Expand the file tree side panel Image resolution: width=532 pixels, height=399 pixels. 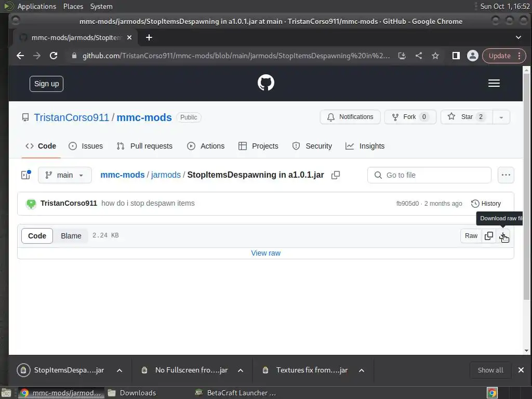click(x=26, y=175)
